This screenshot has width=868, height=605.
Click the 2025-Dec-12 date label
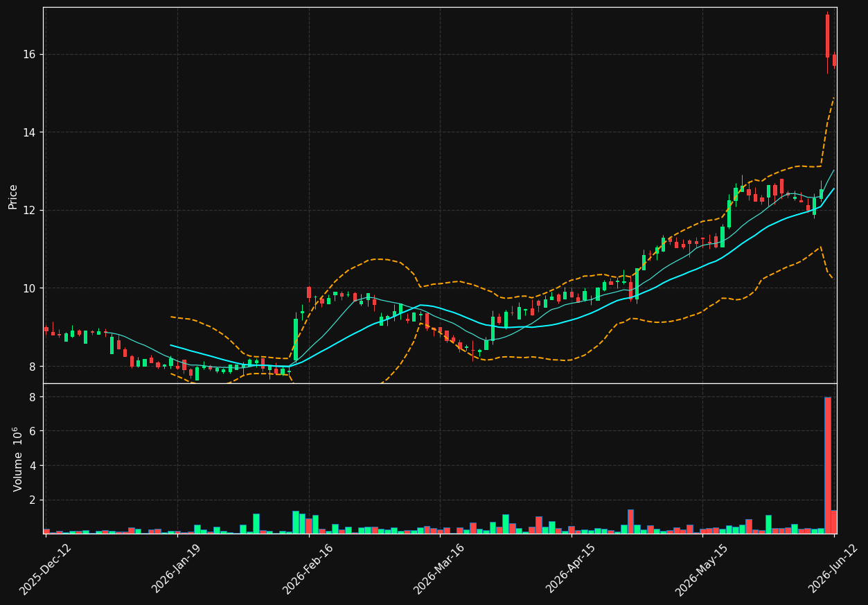(45, 568)
